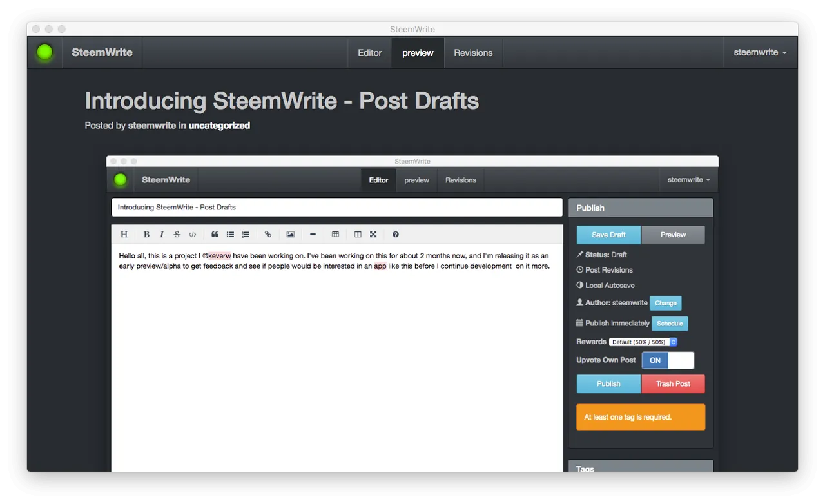Click the highlighted word @keverw in the body

(217, 256)
